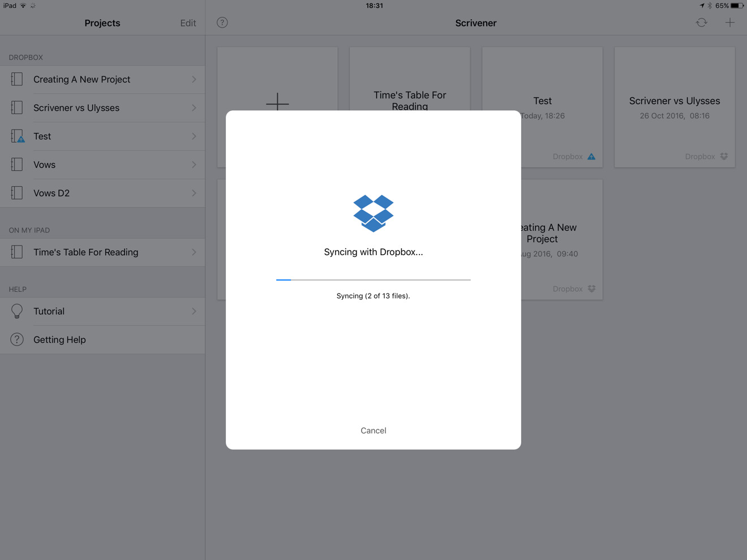Expand chevron for Vows D2 row
This screenshot has width=747, height=560.
[194, 193]
